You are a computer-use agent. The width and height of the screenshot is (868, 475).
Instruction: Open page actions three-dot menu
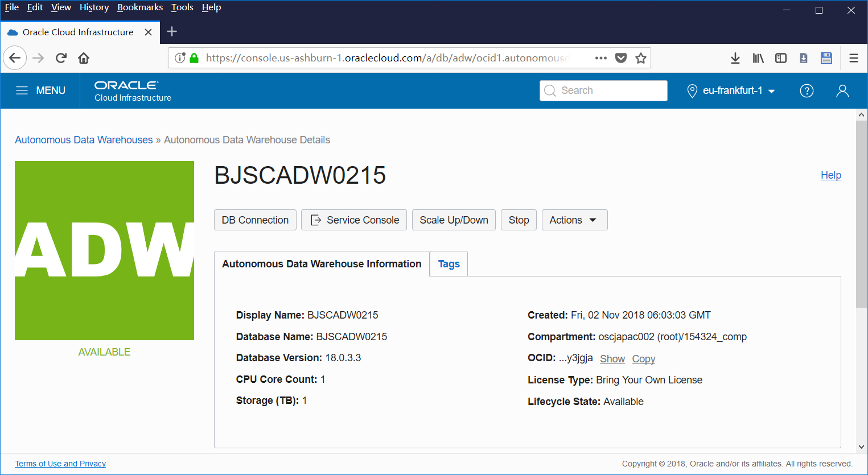pyautogui.click(x=601, y=58)
